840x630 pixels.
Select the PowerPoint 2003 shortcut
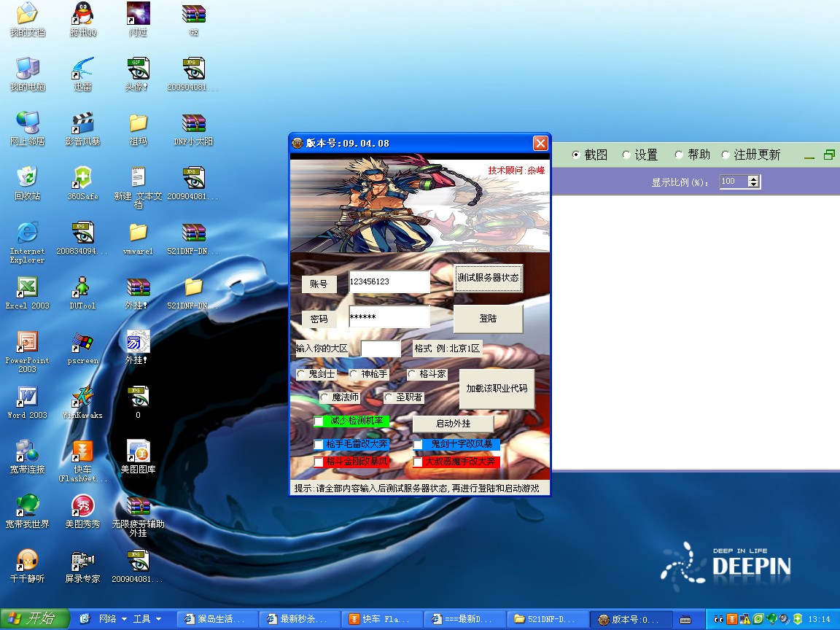[x=27, y=351]
